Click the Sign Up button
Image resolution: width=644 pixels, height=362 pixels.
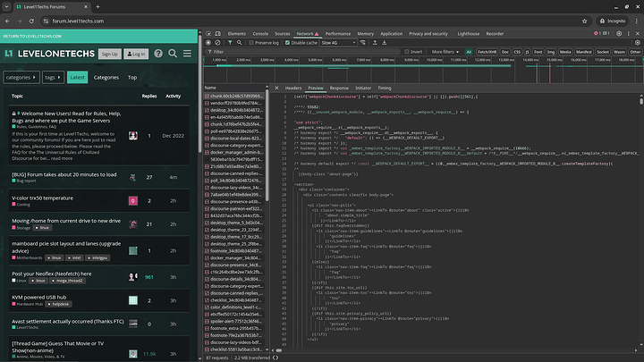[x=110, y=55]
